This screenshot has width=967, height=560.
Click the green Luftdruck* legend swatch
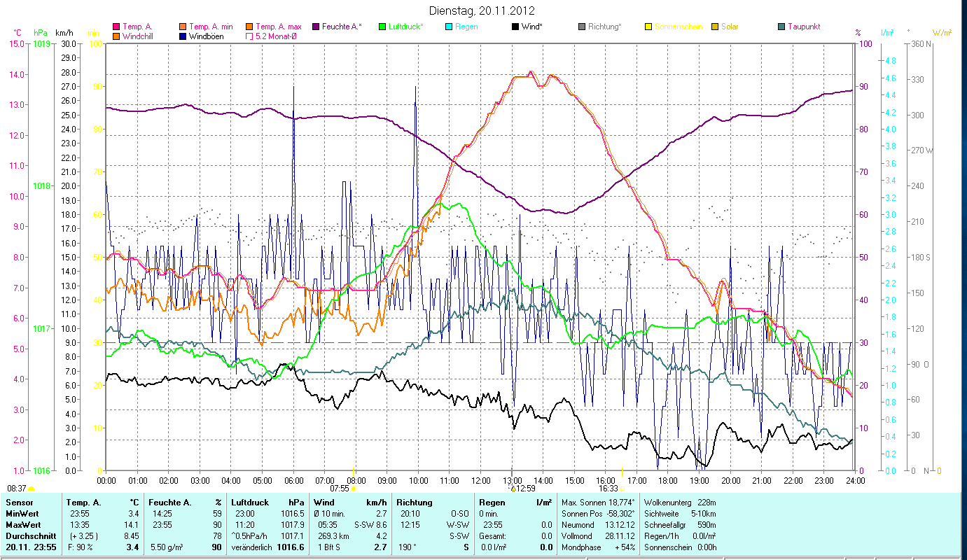click(x=382, y=27)
